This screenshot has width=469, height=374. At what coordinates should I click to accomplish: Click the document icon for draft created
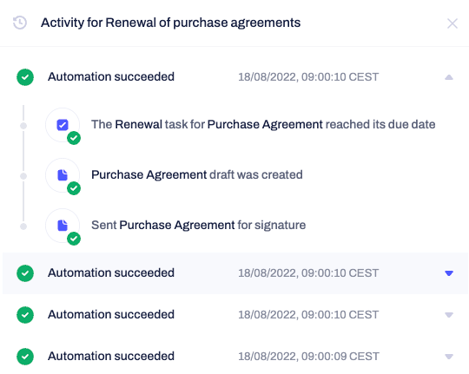coord(62,175)
